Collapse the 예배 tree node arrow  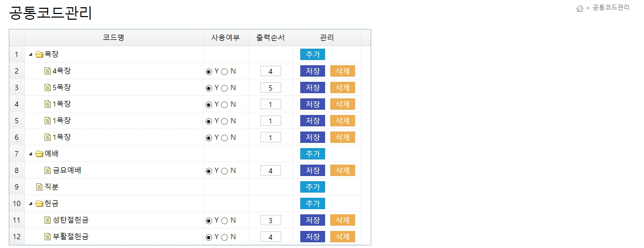point(31,154)
